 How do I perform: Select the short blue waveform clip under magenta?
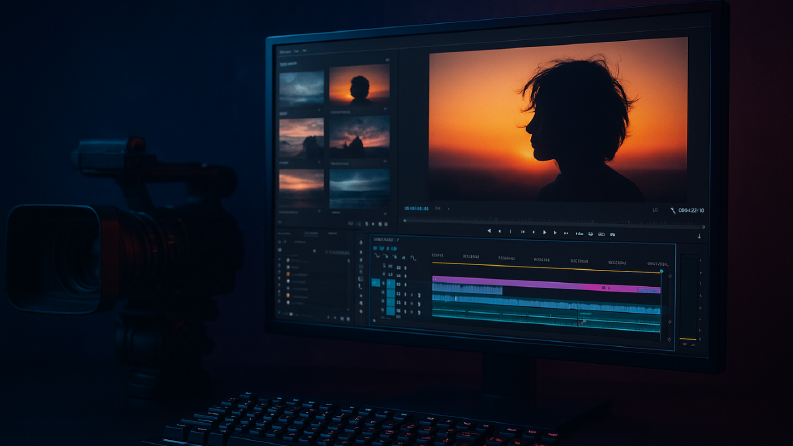pyautogui.click(x=467, y=289)
